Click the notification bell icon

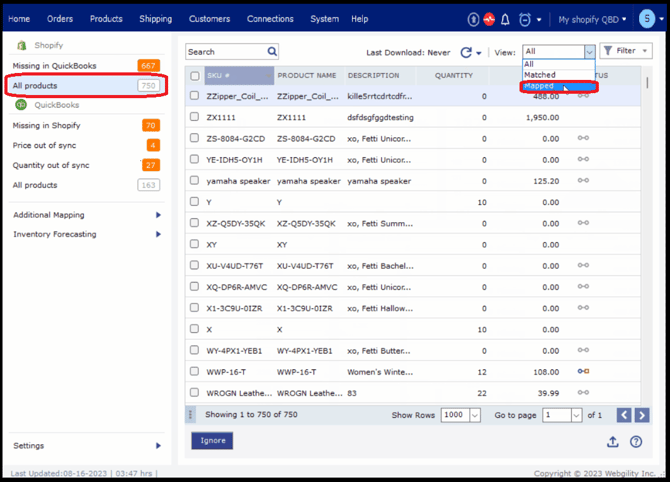pos(506,19)
